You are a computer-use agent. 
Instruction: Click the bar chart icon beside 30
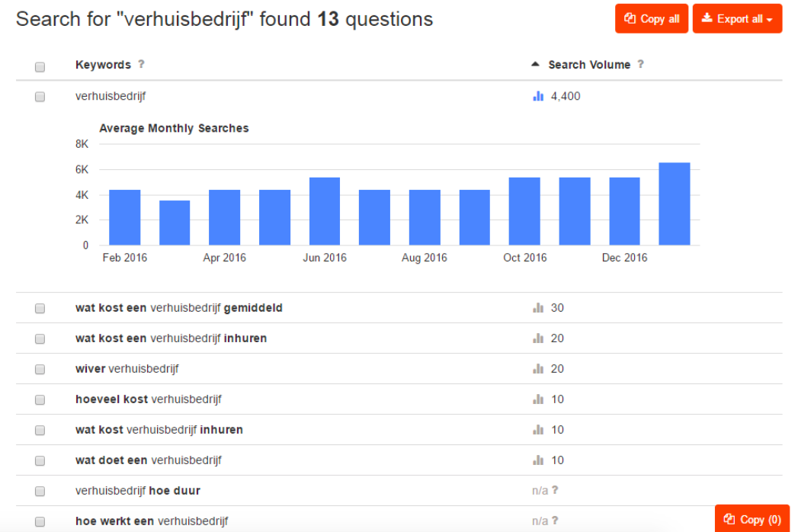click(x=538, y=308)
